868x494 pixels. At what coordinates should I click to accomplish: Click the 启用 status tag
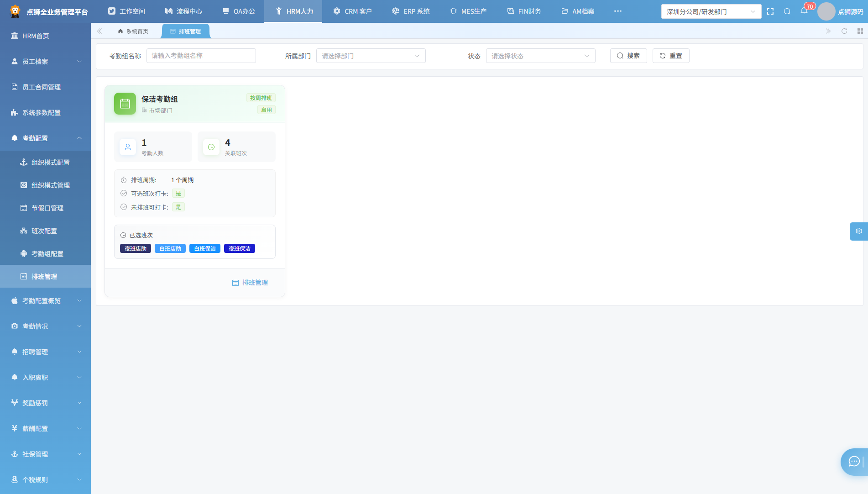click(x=267, y=110)
